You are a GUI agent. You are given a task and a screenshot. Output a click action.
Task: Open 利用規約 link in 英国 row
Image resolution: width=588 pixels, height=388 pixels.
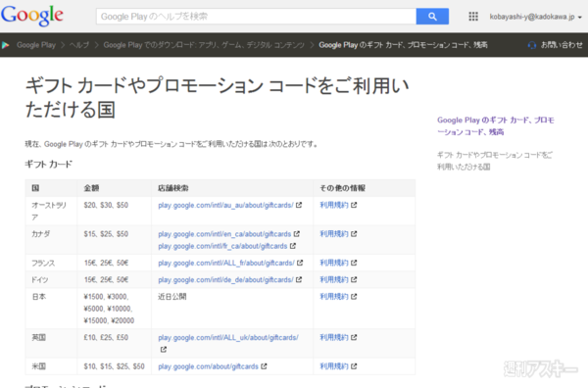[x=334, y=337]
